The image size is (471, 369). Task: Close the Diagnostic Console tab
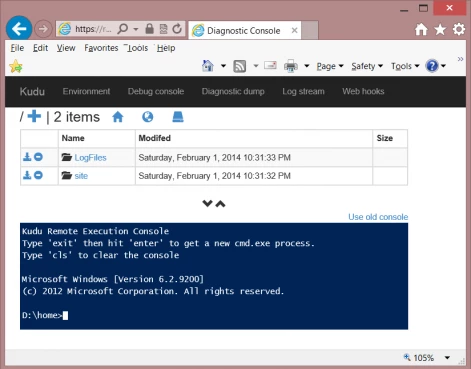click(294, 30)
